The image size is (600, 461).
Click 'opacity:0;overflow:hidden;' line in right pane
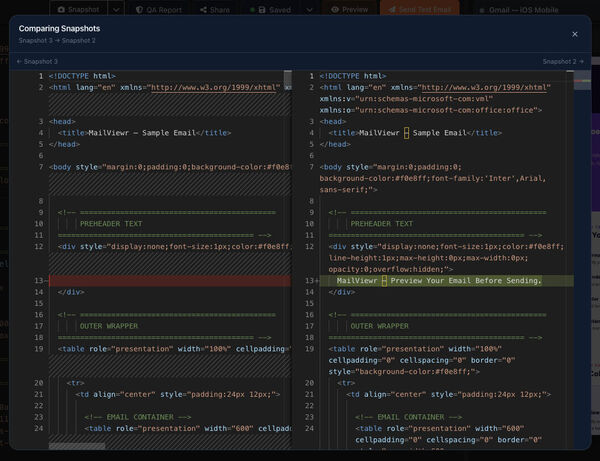tap(390, 269)
